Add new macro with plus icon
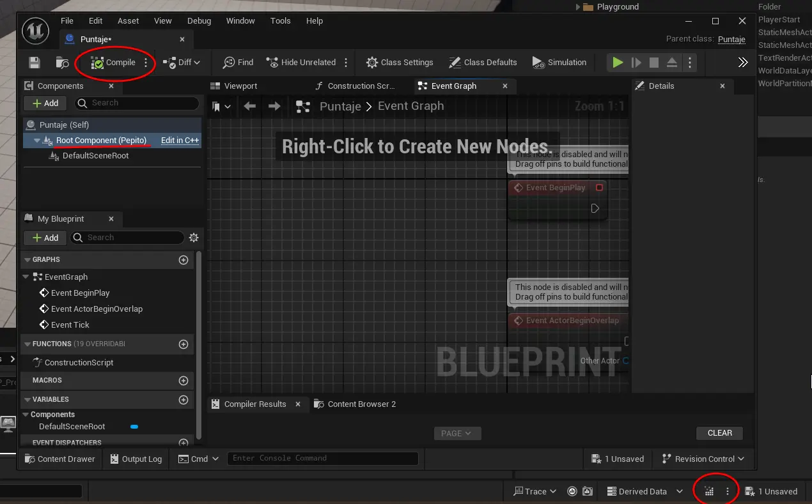The width and height of the screenshot is (812, 504). pyautogui.click(x=183, y=381)
